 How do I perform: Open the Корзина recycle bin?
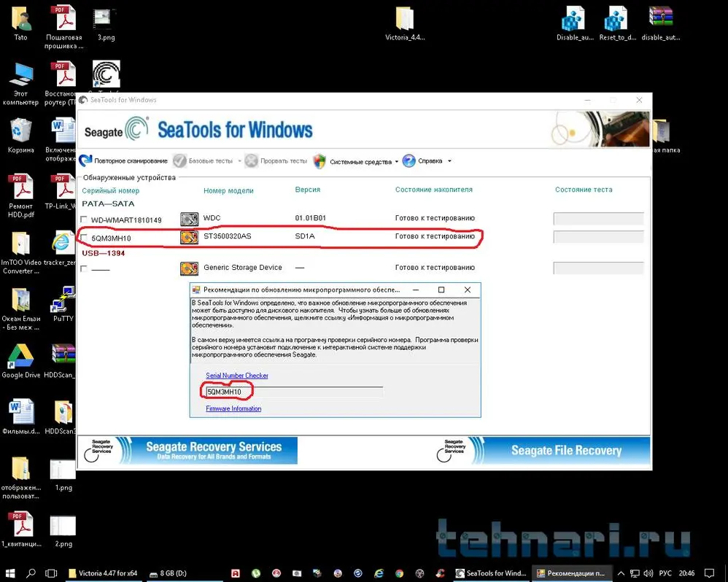click(x=20, y=136)
